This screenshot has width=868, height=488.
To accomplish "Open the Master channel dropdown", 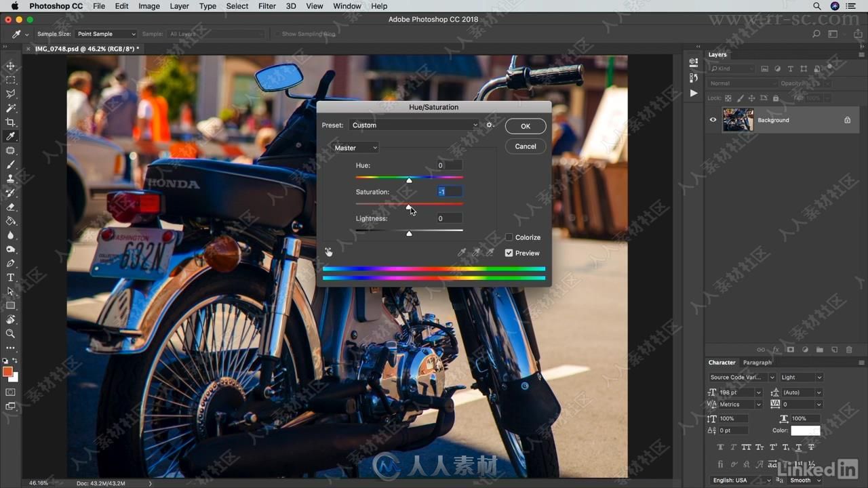I will point(356,148).
